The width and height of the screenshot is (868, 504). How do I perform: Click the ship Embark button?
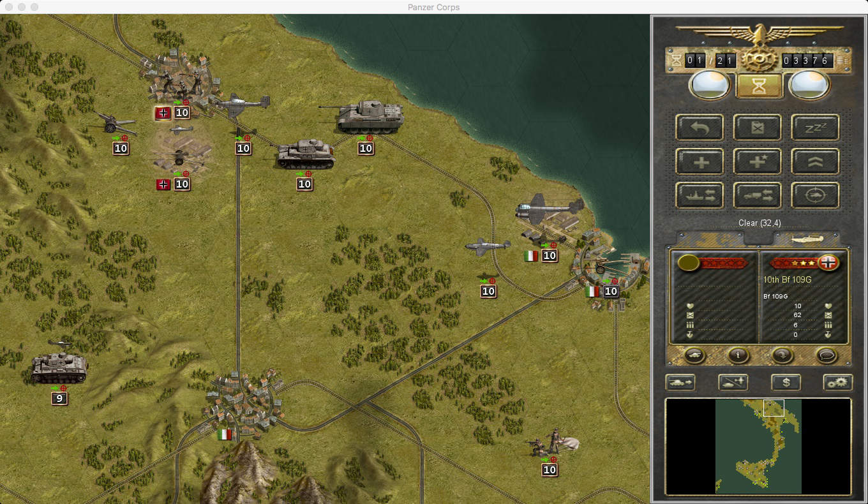coord(700,196)
